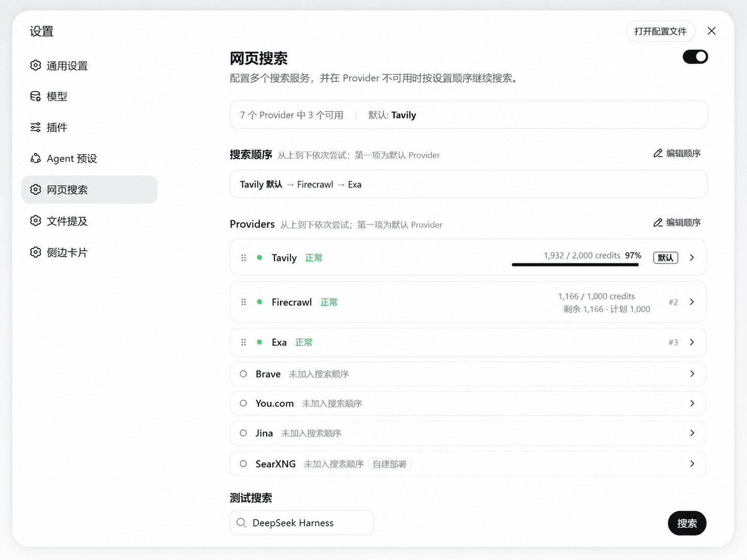Select the empty circle beside SearXNG
This screenshot has height=560, width=747.
[x=243, y=464]
